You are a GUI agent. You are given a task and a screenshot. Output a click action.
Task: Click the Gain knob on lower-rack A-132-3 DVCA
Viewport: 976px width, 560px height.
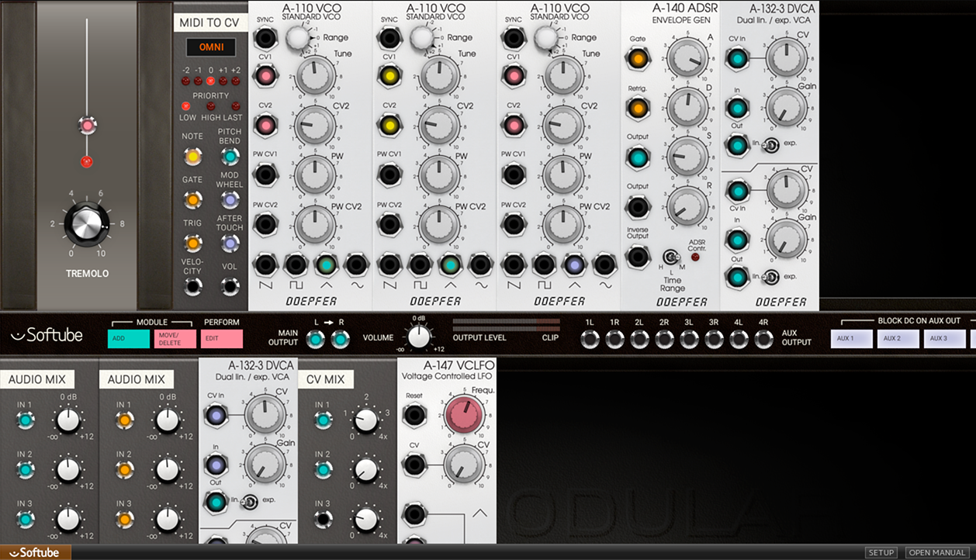click(265, 465)
